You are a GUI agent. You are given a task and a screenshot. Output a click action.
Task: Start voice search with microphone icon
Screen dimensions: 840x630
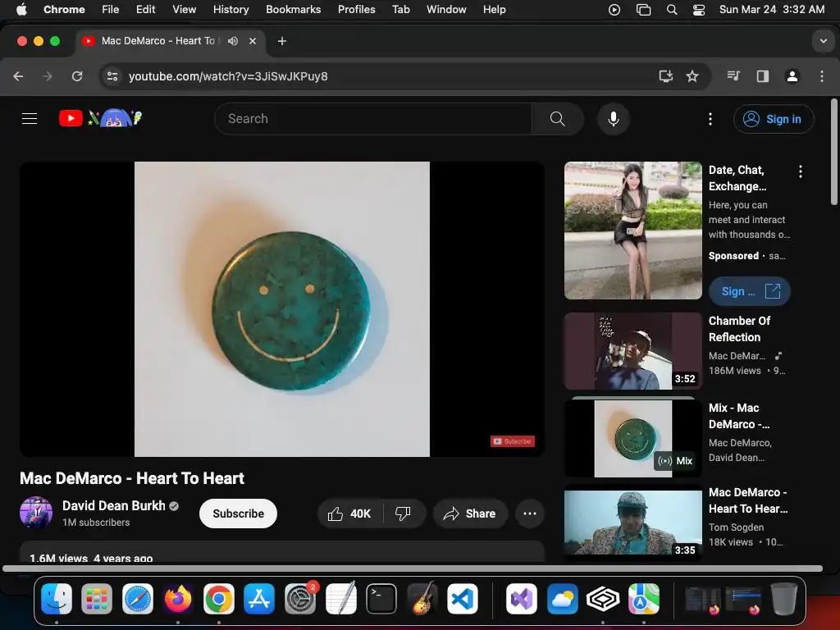point(614,119)
